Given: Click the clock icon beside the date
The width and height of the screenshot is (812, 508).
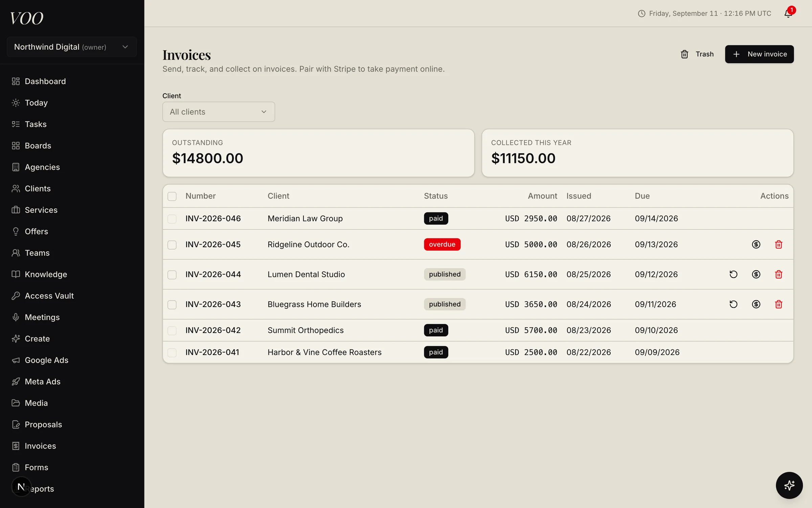Looking at the screenshot, I should pos(641,14).
